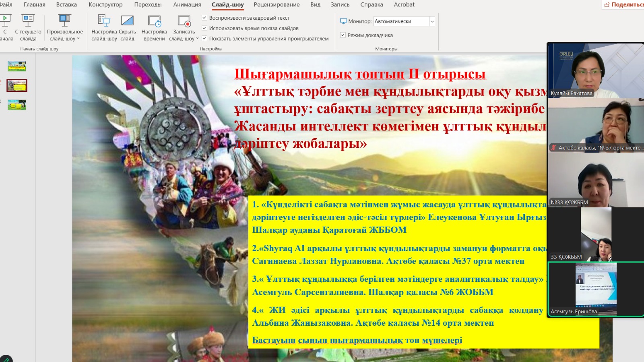The height and width of the screenshot is (362, 644).
Task: Click the 33 ҚОЖББМ participant video
Action: click(x=596, y=234)
